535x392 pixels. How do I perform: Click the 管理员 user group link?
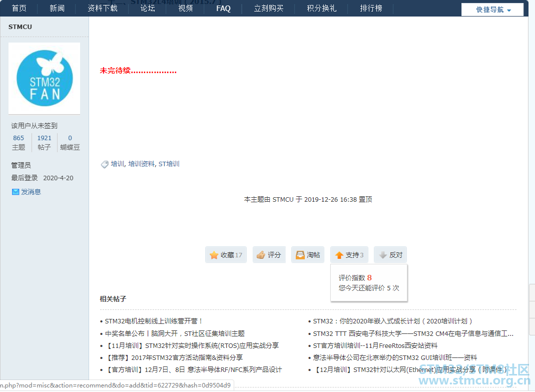[21, 165]
